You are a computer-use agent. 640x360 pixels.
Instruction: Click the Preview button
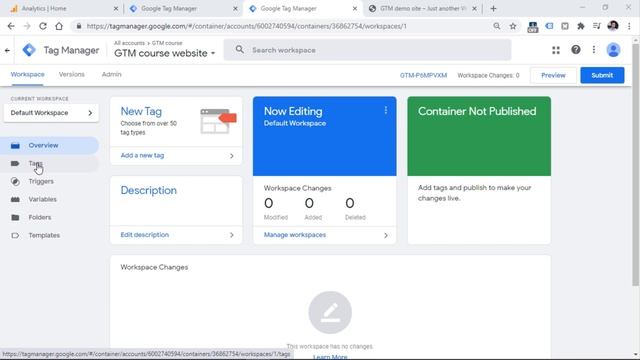click(x=553, y=75)
